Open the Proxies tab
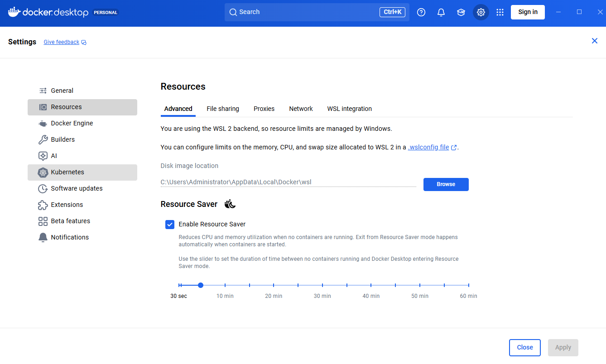Image resolution: width=606 pixels, height=364 pixels. pos(264,109)
